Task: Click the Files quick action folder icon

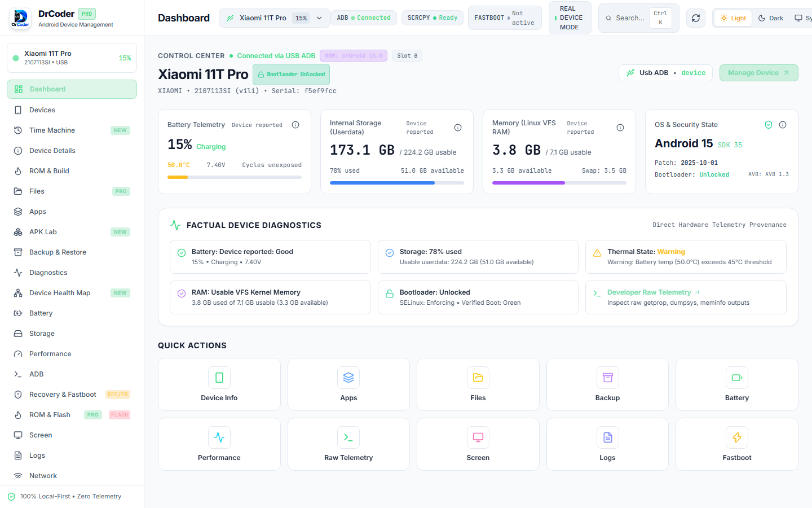Action: tap(478, 378)
